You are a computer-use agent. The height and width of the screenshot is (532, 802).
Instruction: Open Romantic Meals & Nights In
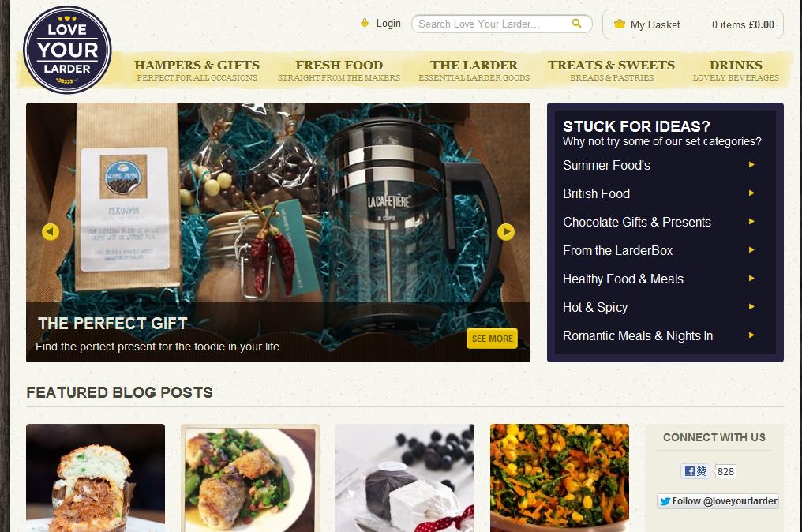pos(638,335)
